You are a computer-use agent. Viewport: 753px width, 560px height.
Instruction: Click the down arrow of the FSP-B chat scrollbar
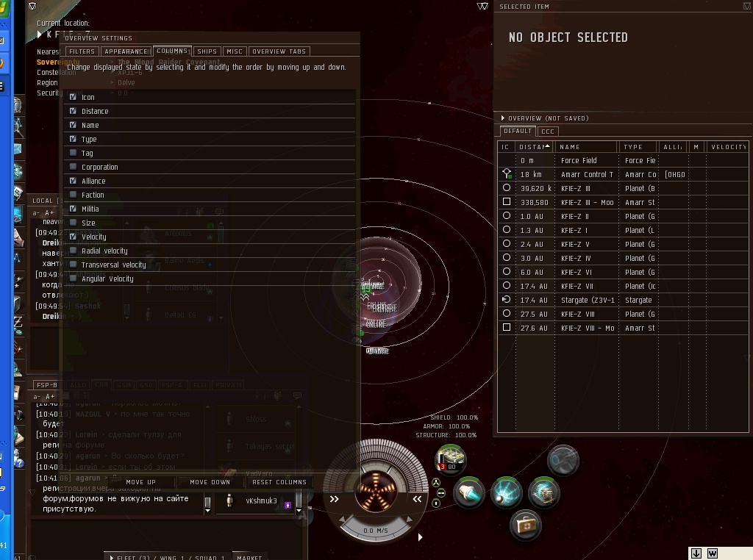coord(207,511)
